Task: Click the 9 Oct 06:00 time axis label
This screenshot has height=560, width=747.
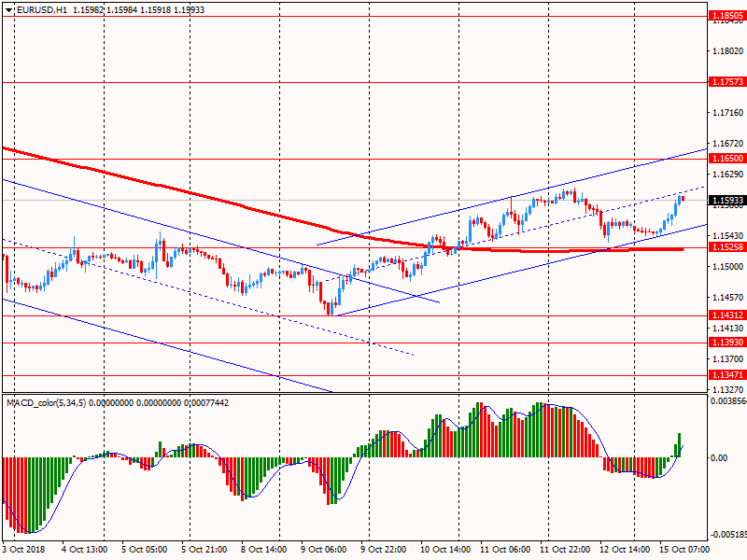Action: [323, 549]
